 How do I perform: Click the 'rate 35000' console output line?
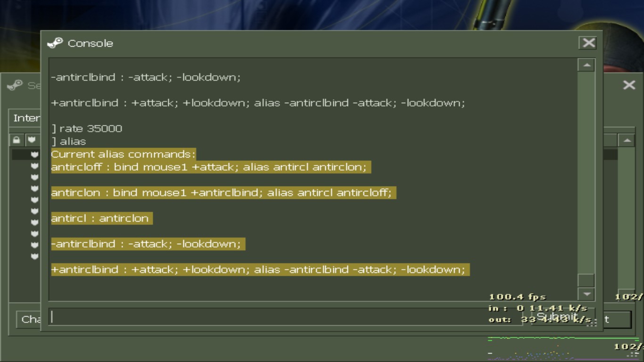(x=91, y=129)
